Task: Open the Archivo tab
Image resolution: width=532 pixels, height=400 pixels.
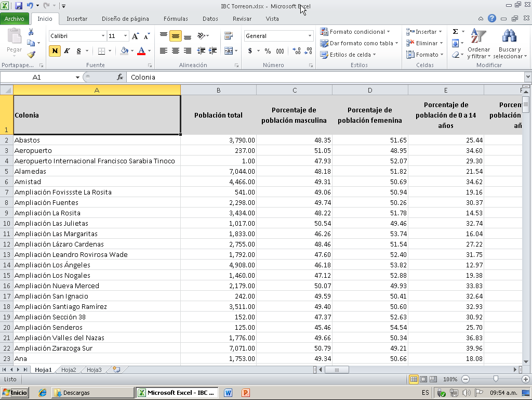Action: coord(14,19)
